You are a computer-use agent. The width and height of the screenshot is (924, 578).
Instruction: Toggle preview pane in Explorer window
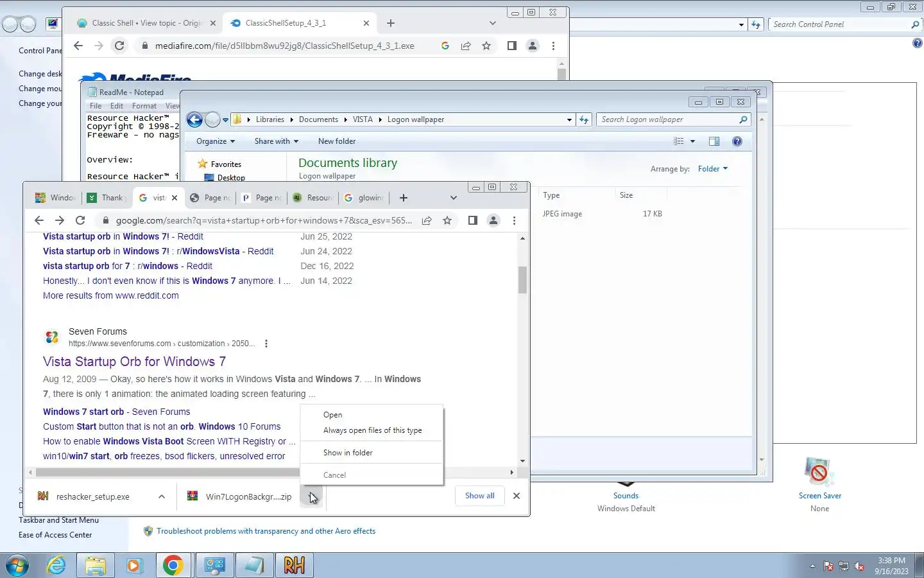[714, 141]
